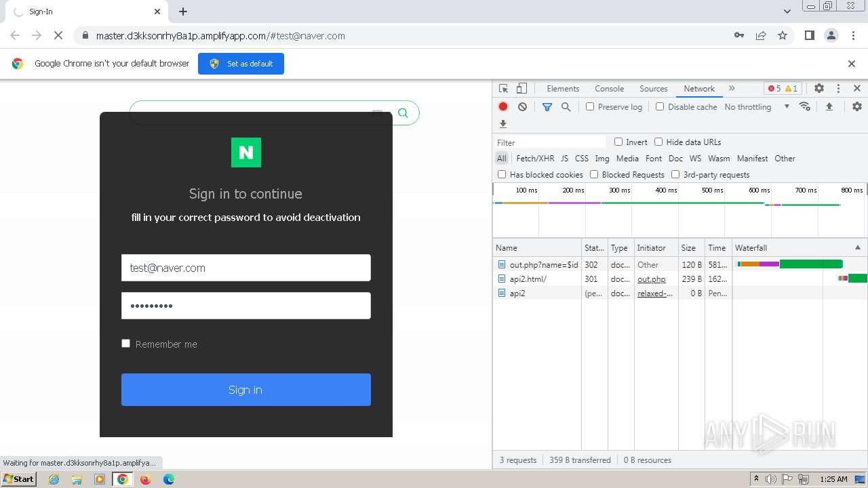The height and width of the screenshot is (488, 868).
Task: Click the browser address bar URL
Action: click(220, 35)
